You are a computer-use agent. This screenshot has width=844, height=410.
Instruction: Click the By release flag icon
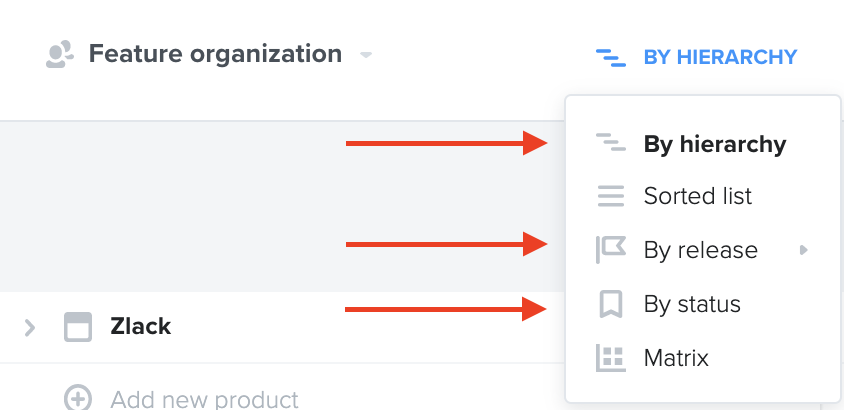pos(611,250)
